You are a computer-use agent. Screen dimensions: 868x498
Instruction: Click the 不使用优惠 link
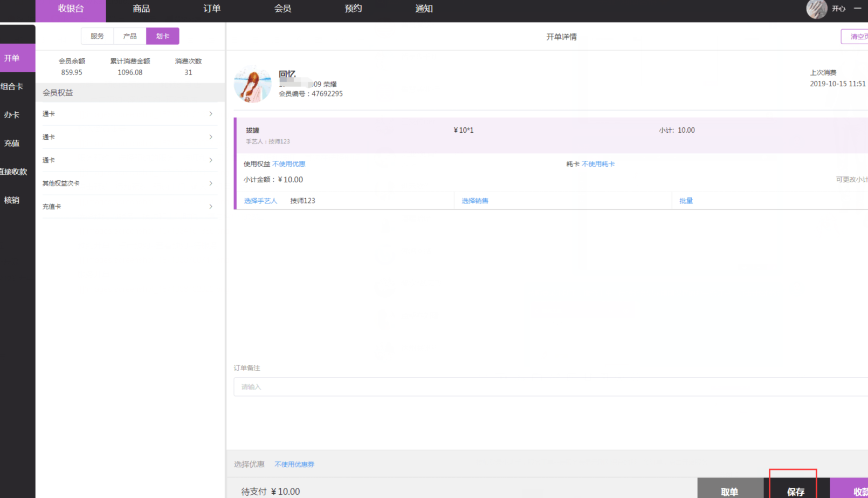pos(289,164)
